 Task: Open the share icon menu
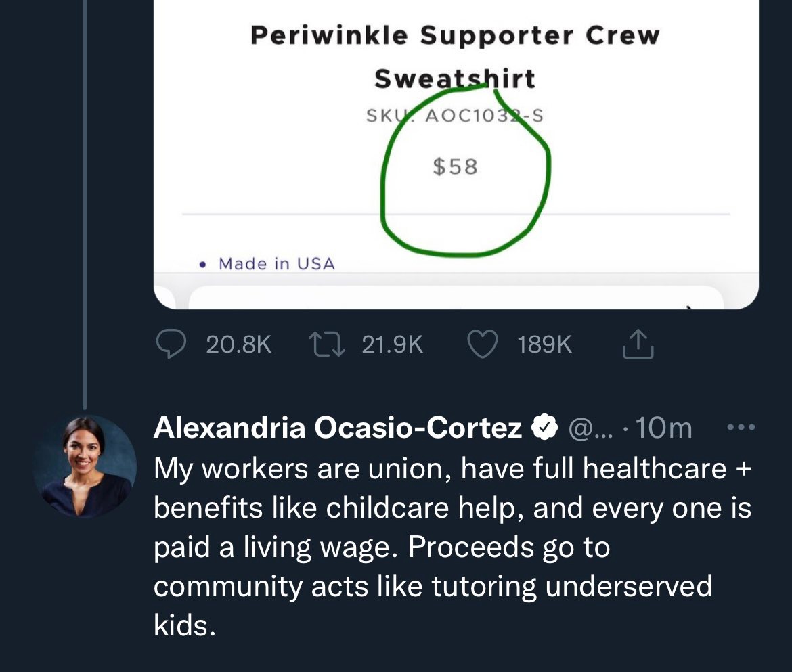[638, 344]
